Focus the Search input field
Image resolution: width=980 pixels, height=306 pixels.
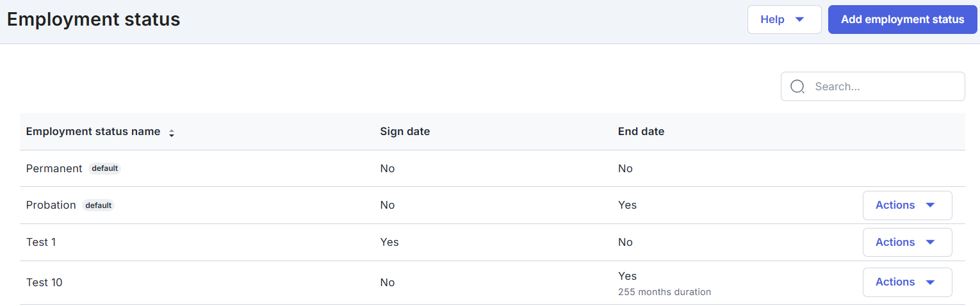[884, 86]
